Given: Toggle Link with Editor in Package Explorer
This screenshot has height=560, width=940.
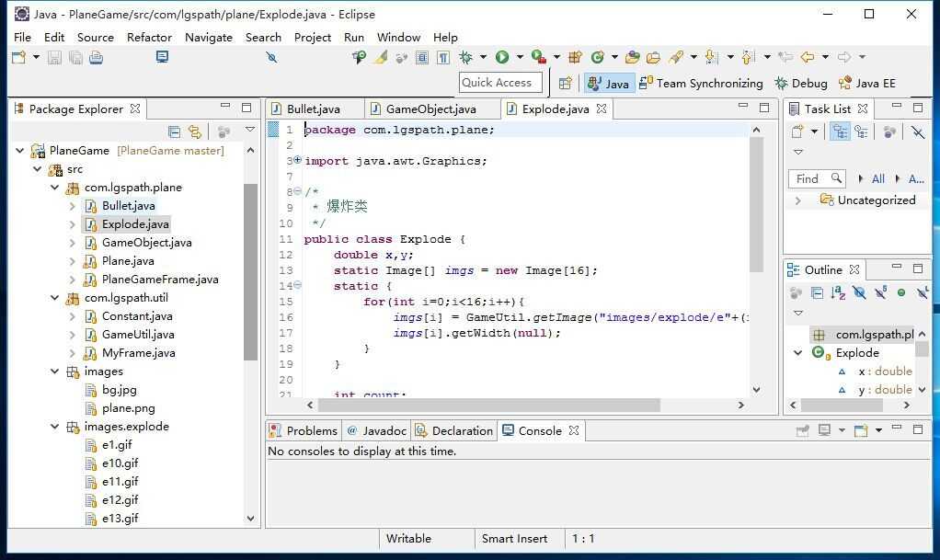Looking at the screenshot, I should tap(195, 131).
